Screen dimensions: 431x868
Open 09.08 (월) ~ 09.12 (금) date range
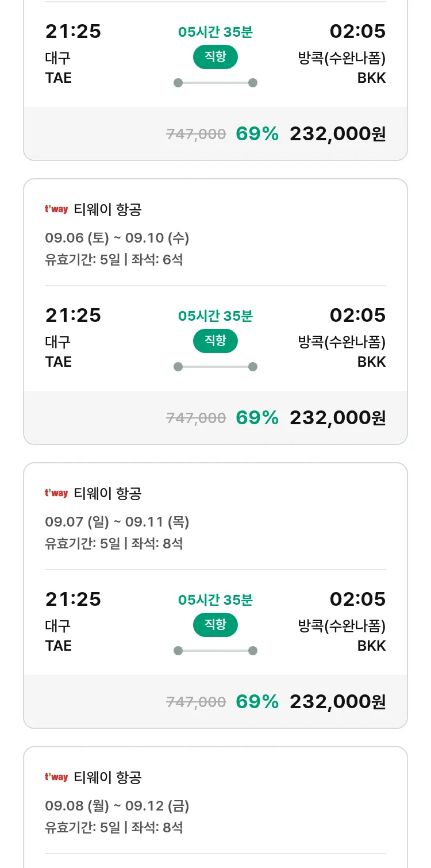117,806
